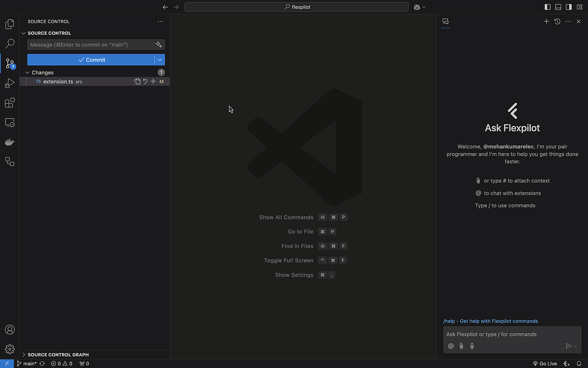The width and height of the screenshot is (588, 368).
Task: Toggle the bottom panel visibility
Action: [x=558, y=7]
